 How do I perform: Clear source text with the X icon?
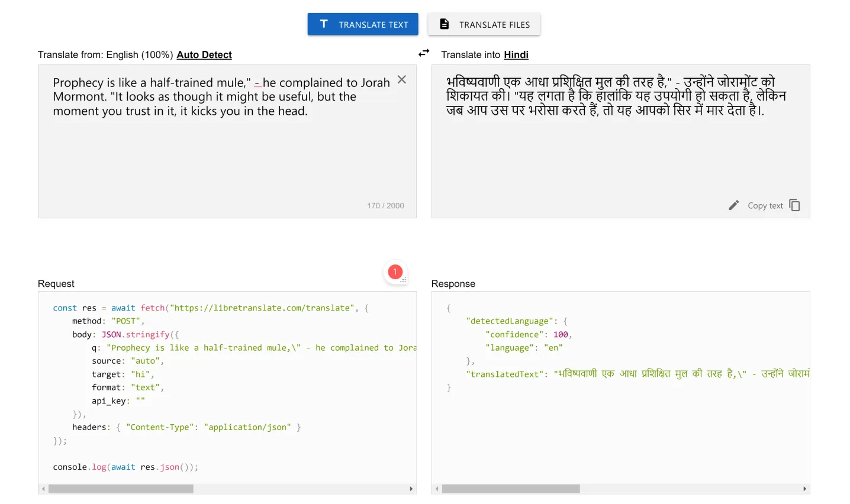[x=402, y=80]
